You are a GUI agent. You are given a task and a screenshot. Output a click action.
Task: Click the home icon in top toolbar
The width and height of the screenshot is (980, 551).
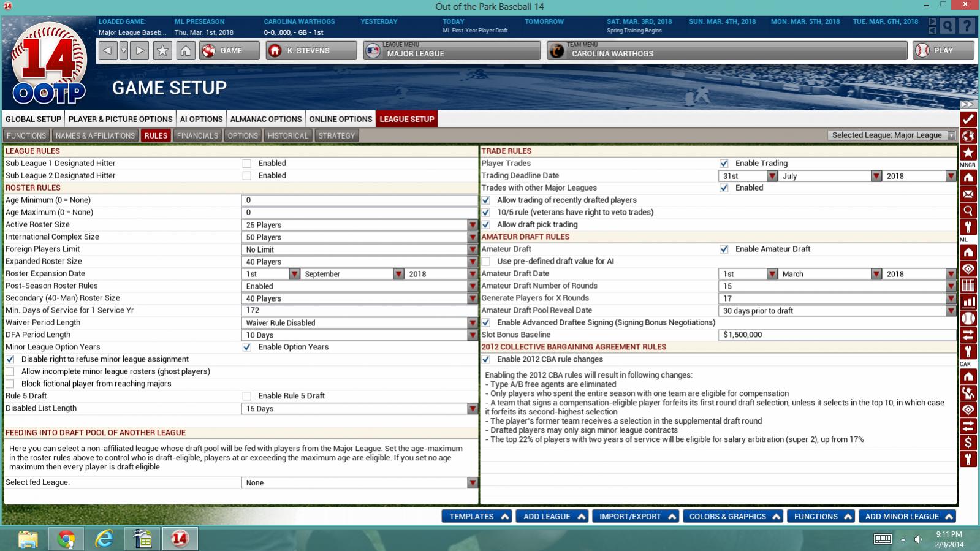186,51
